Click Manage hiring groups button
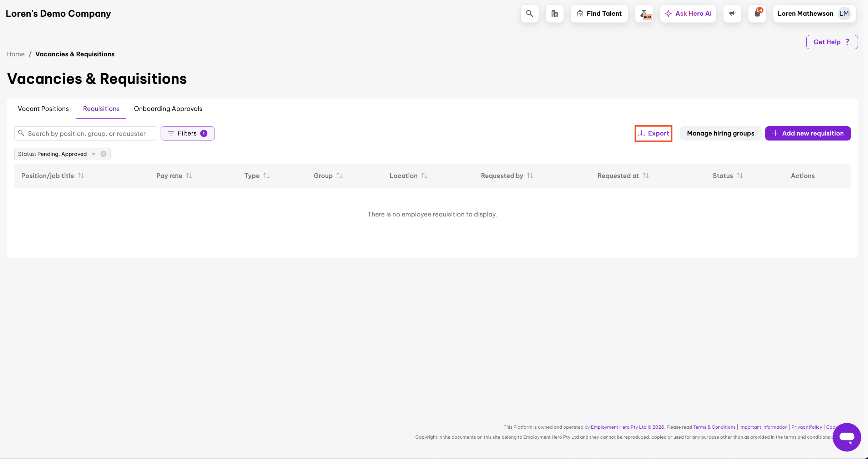Screen dimensions: 868x459 tap(720, 133)
